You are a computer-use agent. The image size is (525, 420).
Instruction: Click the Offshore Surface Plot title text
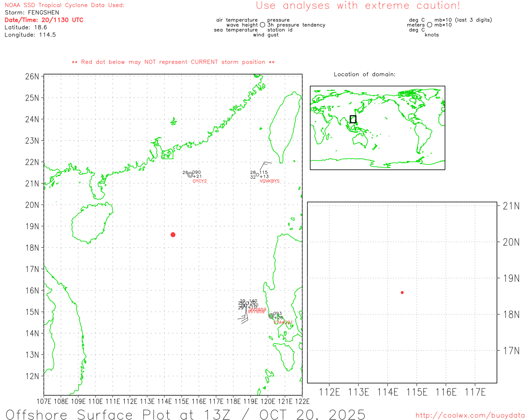pos(185,414)
